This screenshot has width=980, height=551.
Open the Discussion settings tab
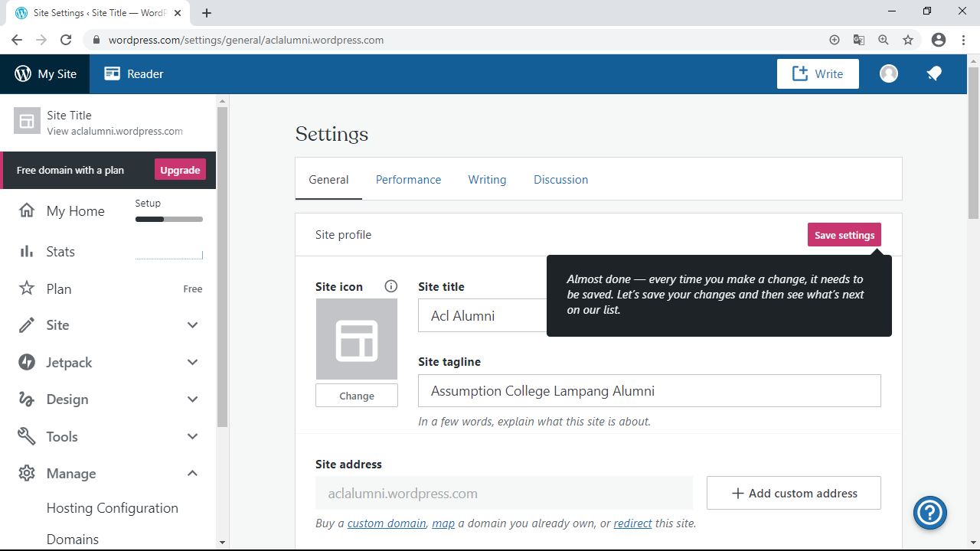click(560, 180)
